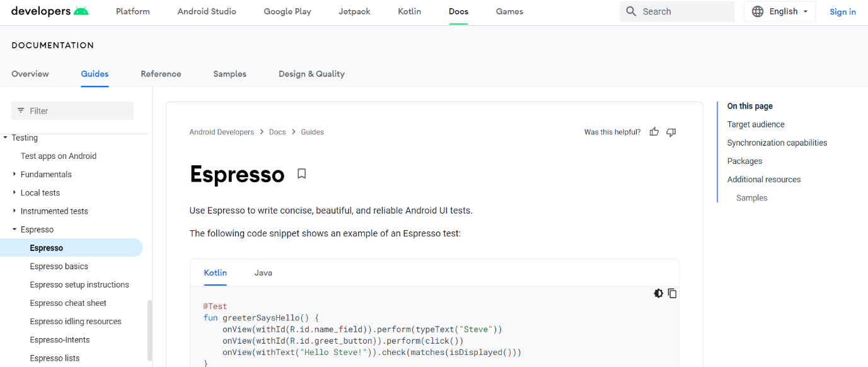868x367 pixels.
Task: Switch to the Reference tab
Action: pos(161,74)
